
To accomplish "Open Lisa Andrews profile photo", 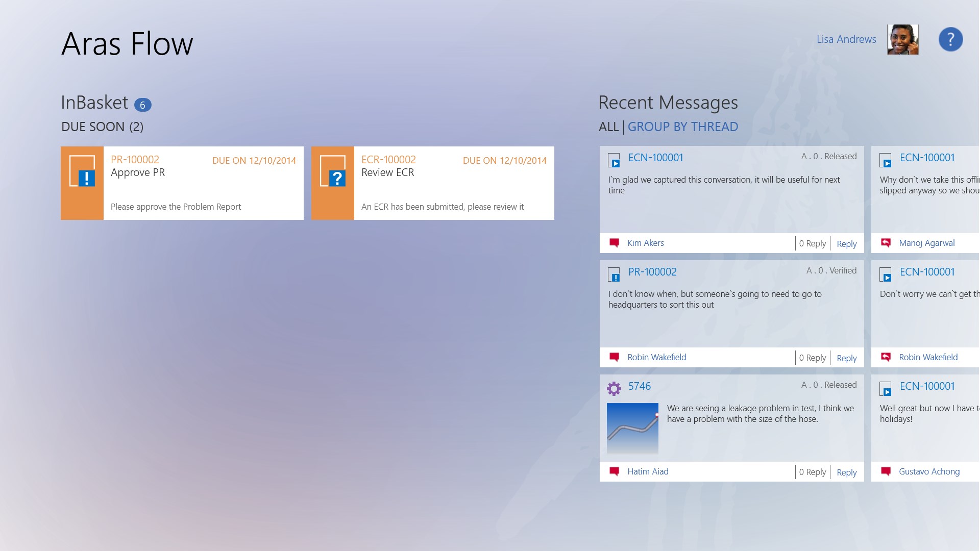I will tap(903, 39).
